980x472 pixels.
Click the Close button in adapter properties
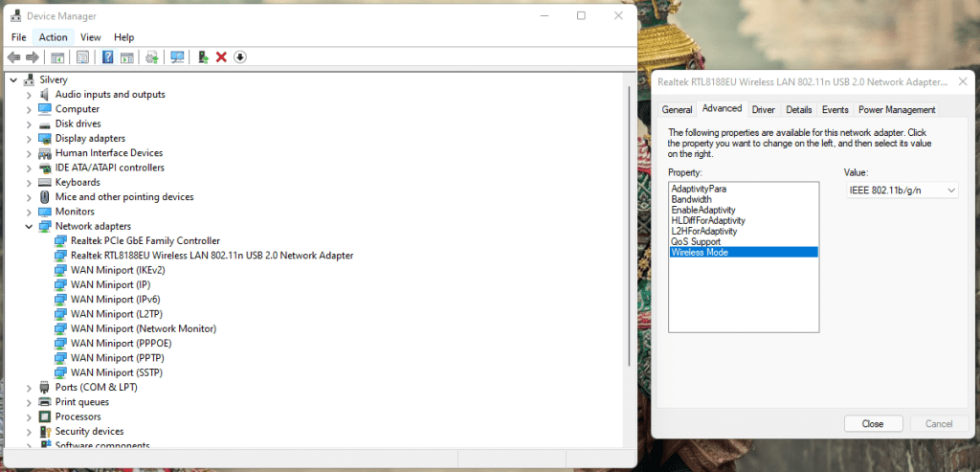[873, 423]
